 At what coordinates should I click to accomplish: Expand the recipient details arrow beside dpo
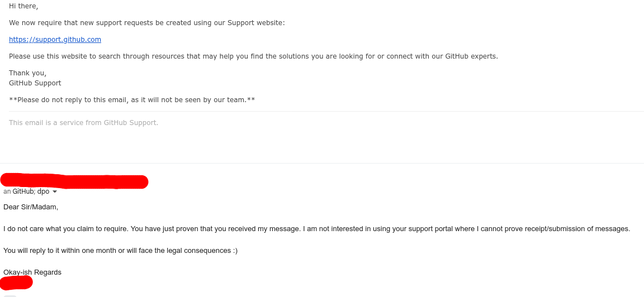pyautogui.click(x=55, y=191)
